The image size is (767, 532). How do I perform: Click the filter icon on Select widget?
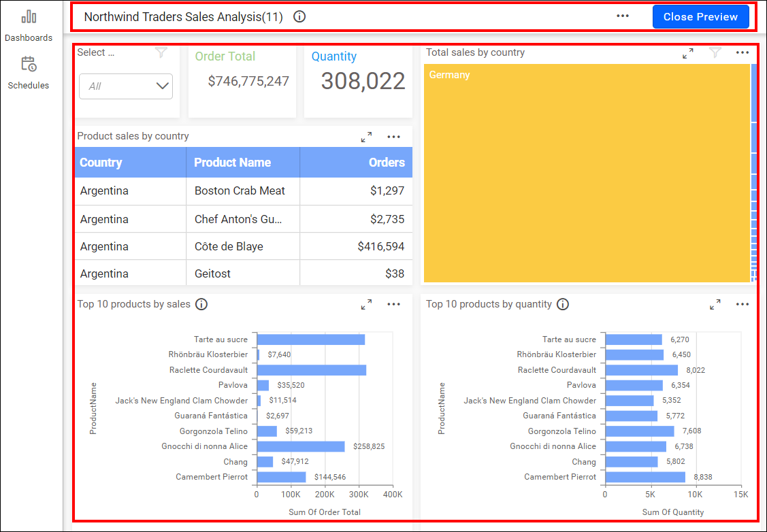161,52
